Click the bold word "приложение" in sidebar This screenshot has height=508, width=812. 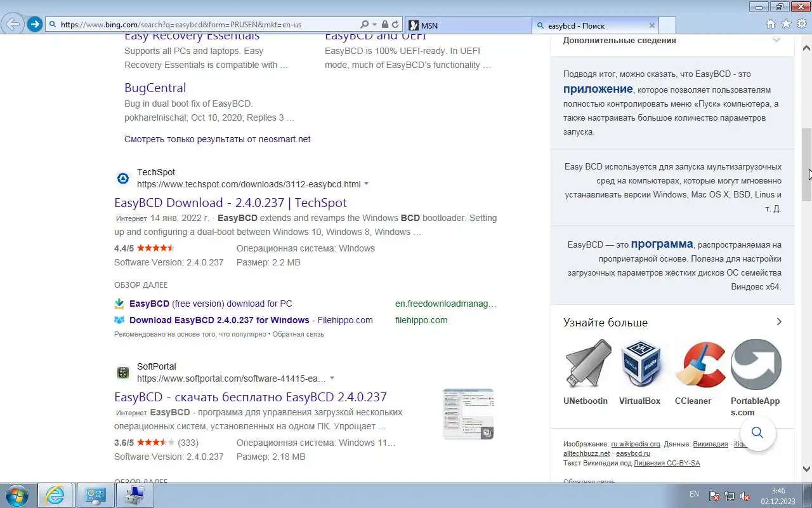(x=598, y=89)
